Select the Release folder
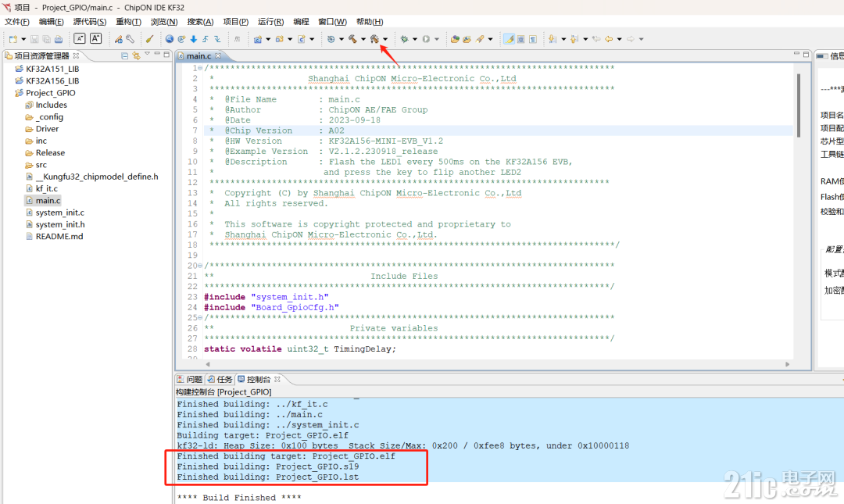The image size is (844, 504). coord(50,153)
